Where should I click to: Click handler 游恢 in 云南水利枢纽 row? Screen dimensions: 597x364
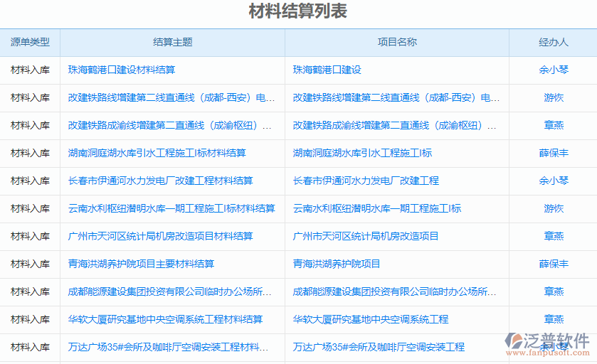pos(554,208)
